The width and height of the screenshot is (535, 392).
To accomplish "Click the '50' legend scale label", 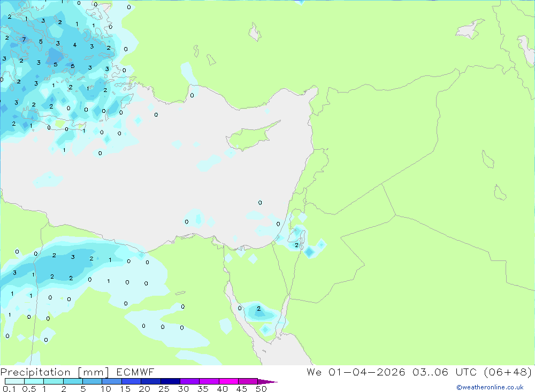I will 262,389.
